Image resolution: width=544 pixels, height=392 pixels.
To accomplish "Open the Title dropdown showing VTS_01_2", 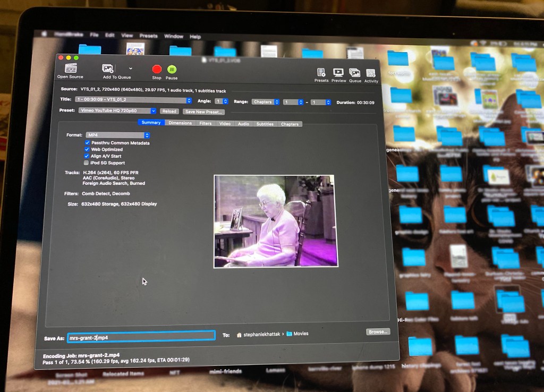I will click(133, 100).
